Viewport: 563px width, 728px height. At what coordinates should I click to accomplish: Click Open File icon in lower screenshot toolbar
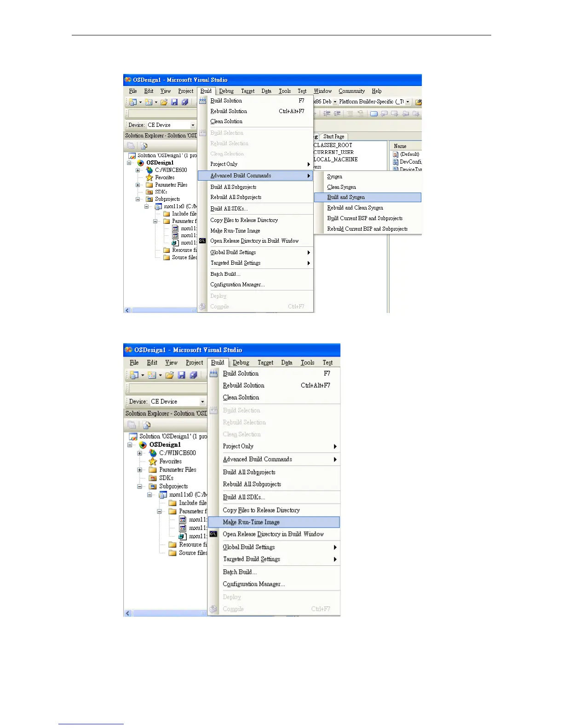point(169,375)
